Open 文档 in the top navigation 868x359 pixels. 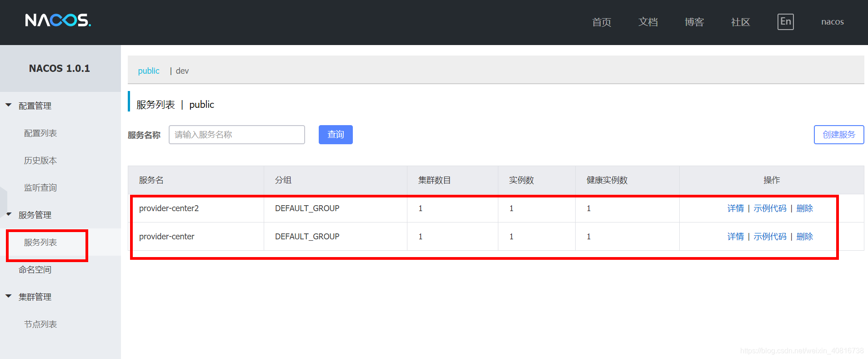pyautogui.click(x=648, y=22)
